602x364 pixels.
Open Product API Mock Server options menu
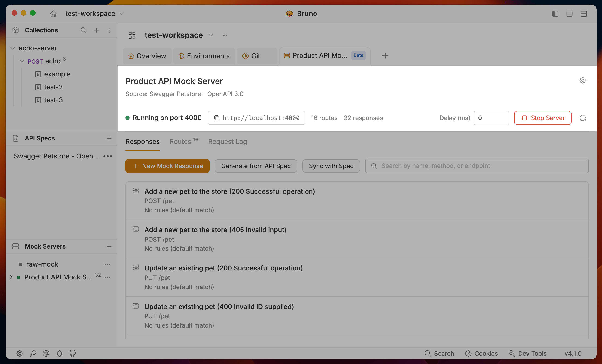107,277
